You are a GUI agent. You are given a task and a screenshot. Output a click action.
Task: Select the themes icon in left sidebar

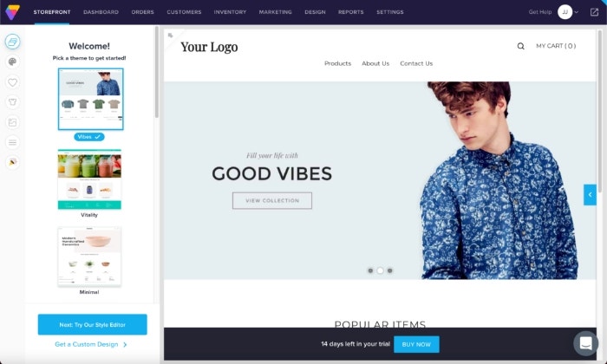(12, 42)
